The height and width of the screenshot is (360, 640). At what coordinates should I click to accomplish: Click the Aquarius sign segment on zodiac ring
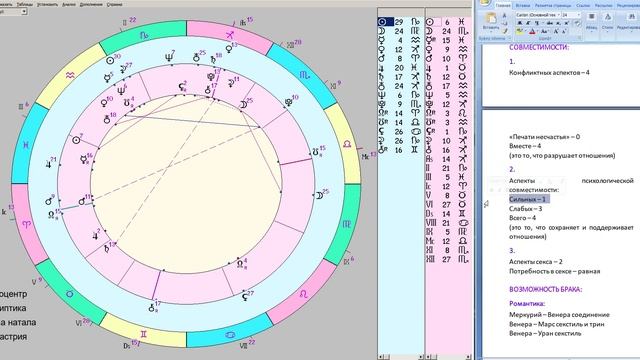[x=70, y=75]
